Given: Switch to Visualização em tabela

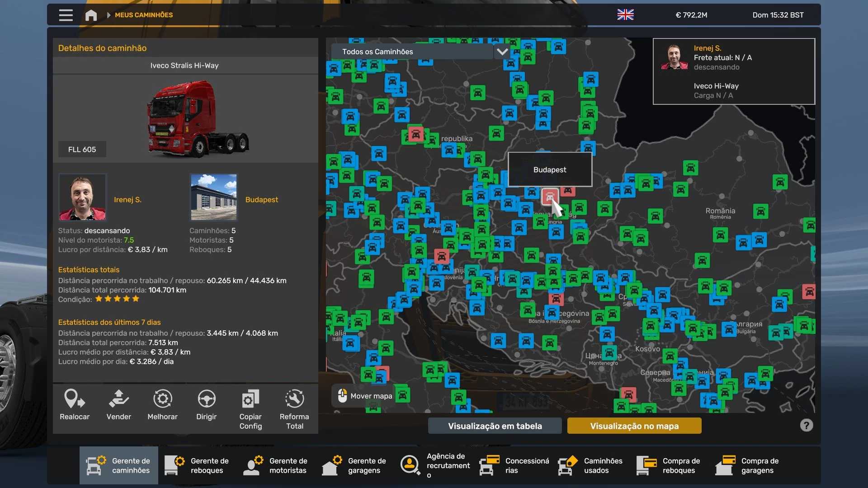Looking at the screenshot, I should pos(495,426).
